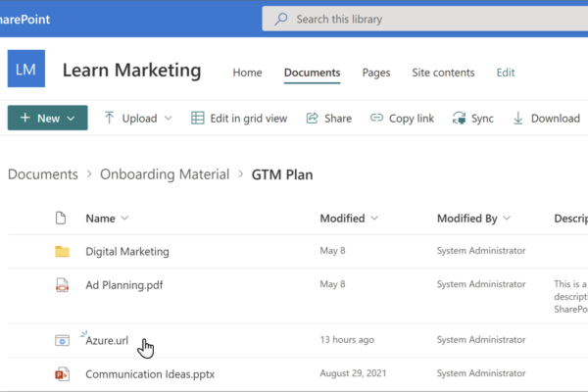Open the Modified By column chevron
This screenshot has width=588, height=392.
(507, 218)
